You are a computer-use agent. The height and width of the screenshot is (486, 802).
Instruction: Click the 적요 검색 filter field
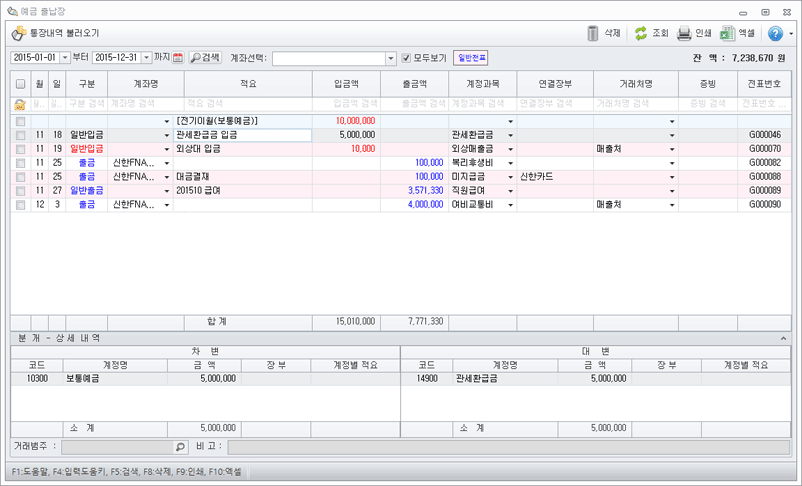click(x=248, y=104)
